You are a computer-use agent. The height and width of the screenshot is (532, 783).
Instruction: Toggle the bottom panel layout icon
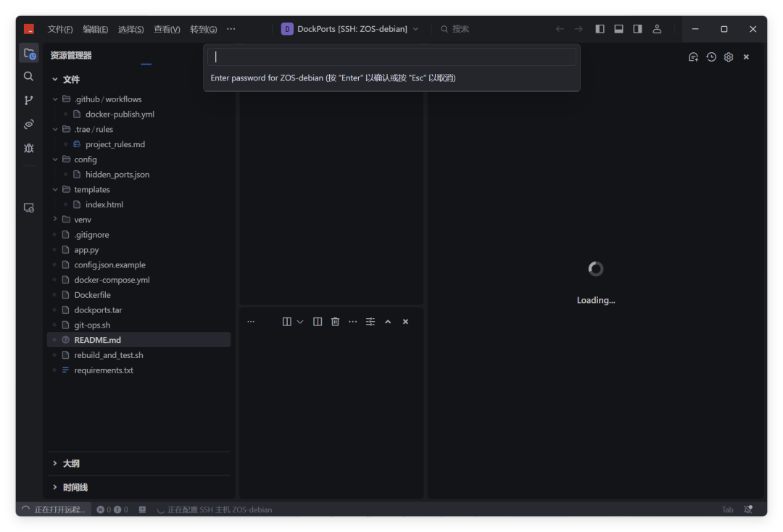coord(618,29)
